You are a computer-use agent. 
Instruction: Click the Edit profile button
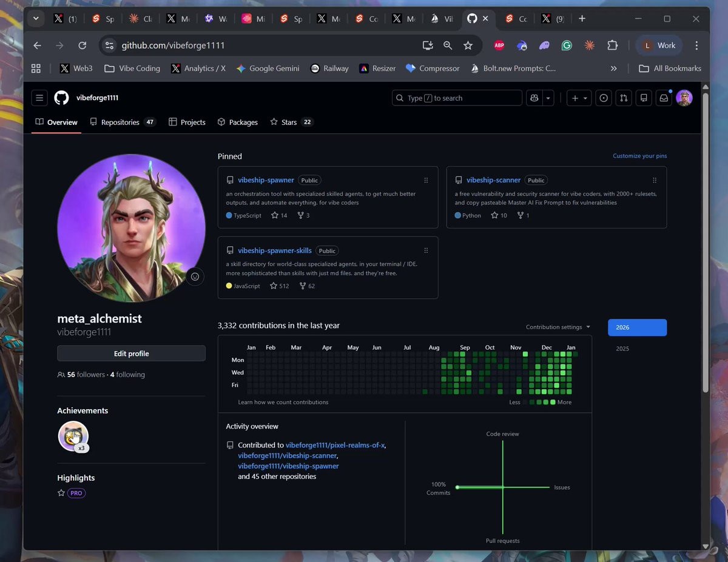(x=131, y=353)
